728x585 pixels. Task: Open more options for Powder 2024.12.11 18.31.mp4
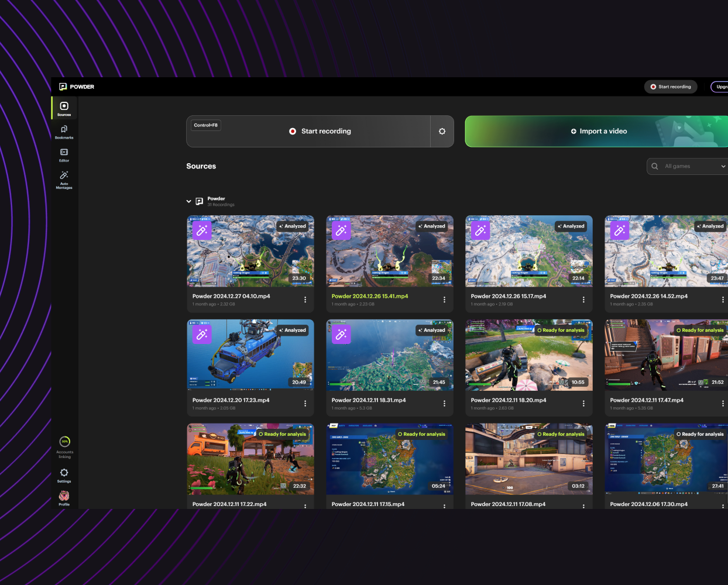pos(444,404)
